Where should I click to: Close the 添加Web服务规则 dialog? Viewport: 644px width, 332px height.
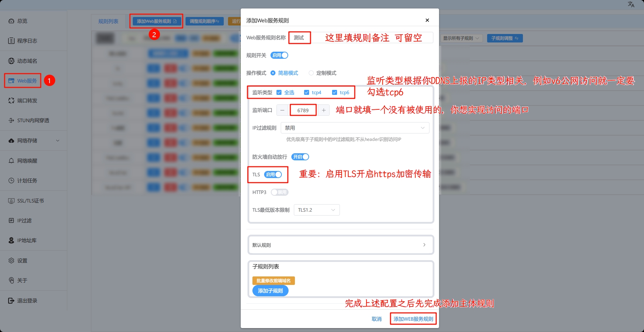(427, 20)
